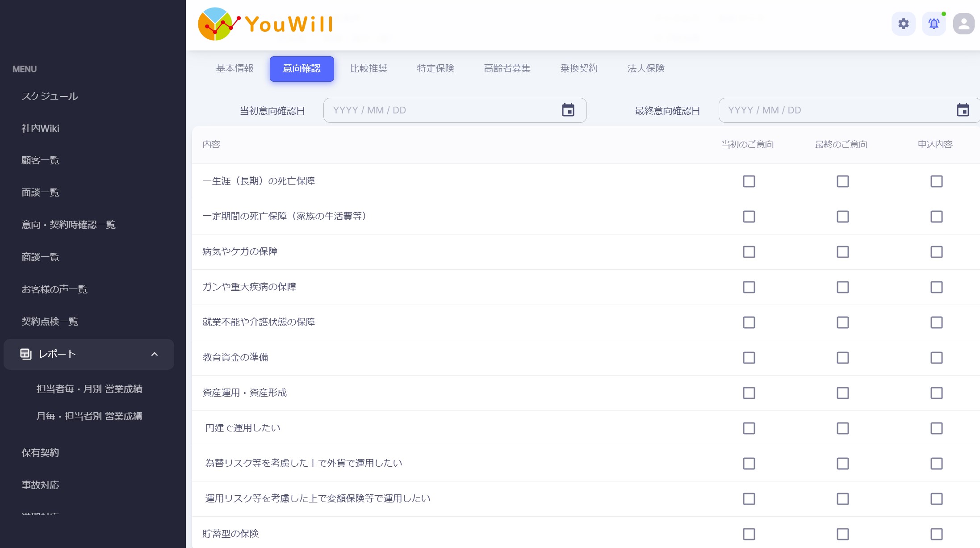Image resolution: width=980 pixels, height=548 pixels.
Task: Open 当初意向確認日 date picker calendar
Action: pyautogui.click(x=569, y=110)
